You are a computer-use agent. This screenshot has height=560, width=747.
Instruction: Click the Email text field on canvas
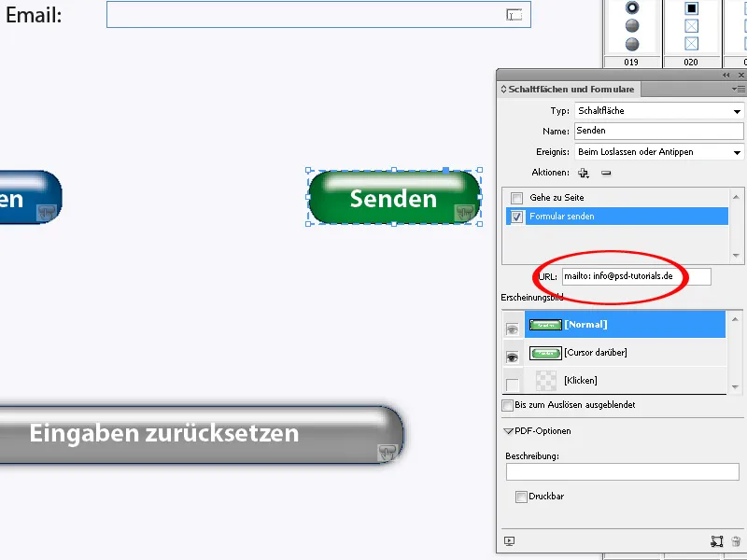coord(318,15)
